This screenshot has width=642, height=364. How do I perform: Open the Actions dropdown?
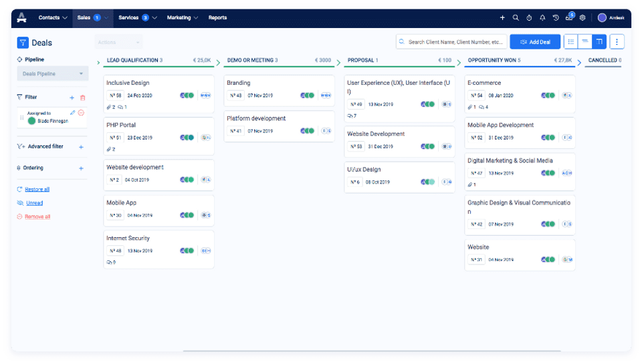point(118,42)
